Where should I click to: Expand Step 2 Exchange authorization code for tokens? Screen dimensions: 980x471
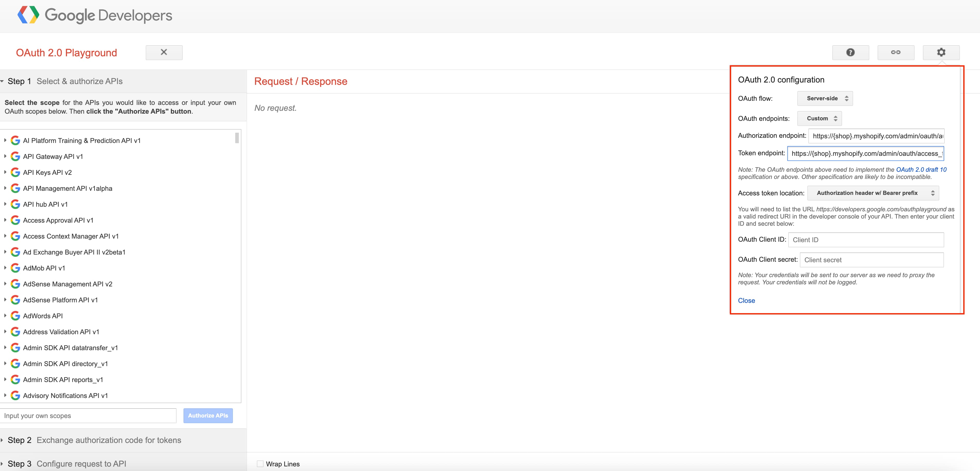(123, 440)
